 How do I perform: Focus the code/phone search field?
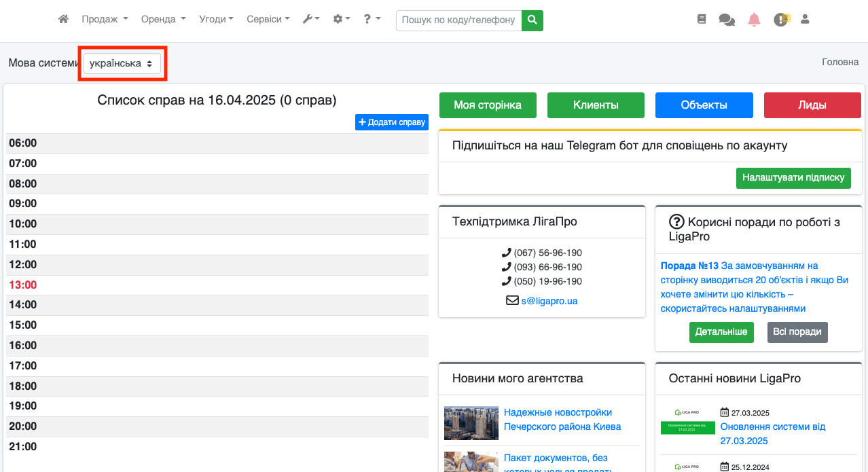(458, 20)
